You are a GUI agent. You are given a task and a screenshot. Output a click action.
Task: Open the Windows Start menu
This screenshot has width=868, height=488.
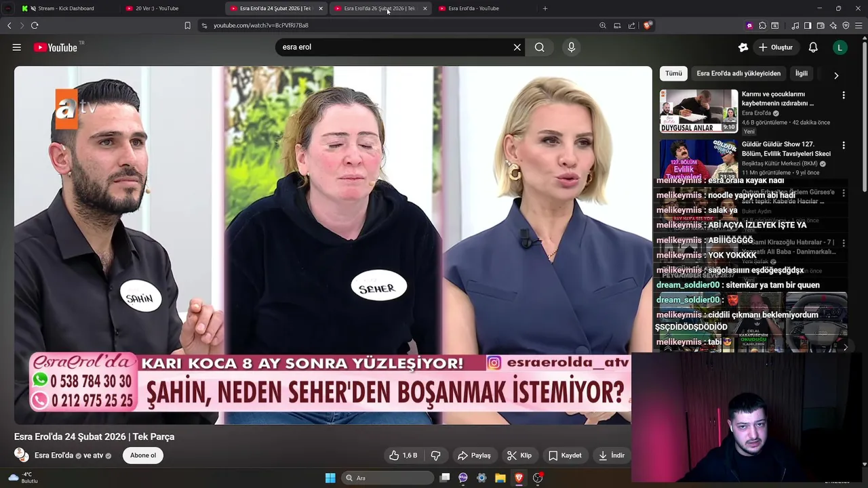[x=330, y=478]
